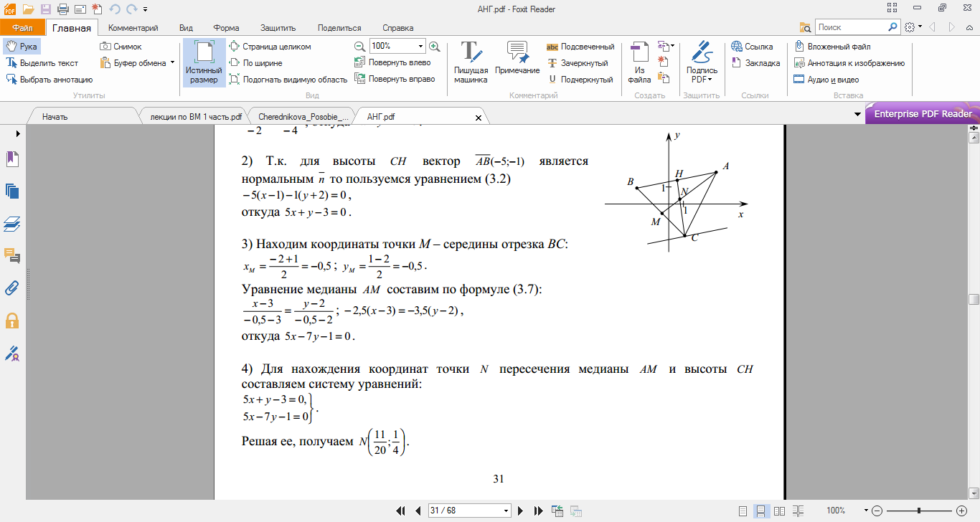The width and height of the screenshot is (980, 522).
Task: Click the Enterprise PDF Reader banner
Action: coord(923,114)
